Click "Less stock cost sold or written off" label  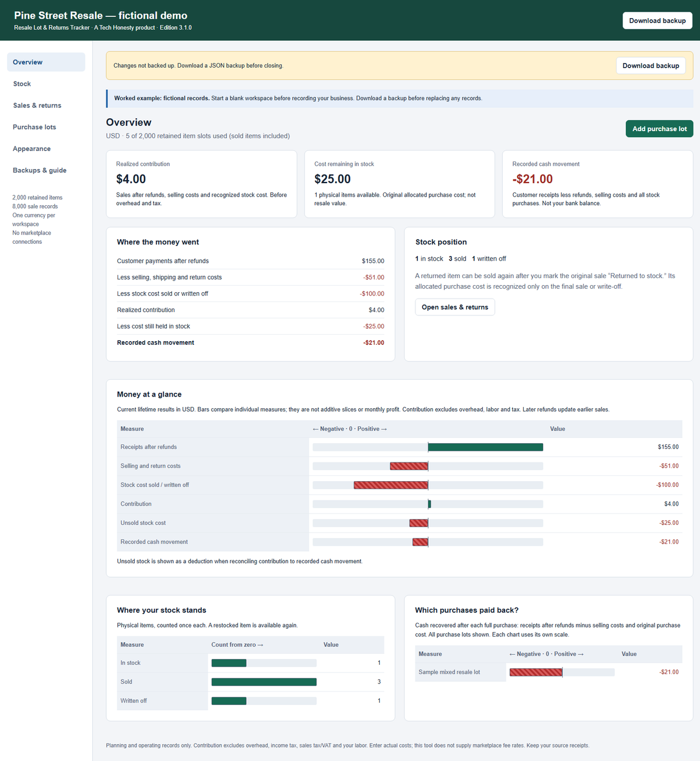(162, 294)
